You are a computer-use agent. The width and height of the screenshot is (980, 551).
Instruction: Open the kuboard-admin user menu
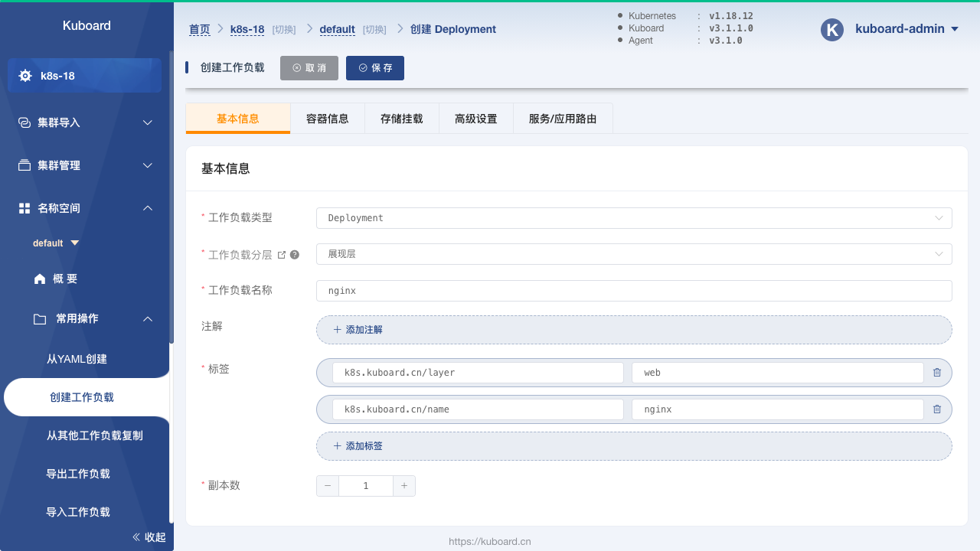(907, 29)
